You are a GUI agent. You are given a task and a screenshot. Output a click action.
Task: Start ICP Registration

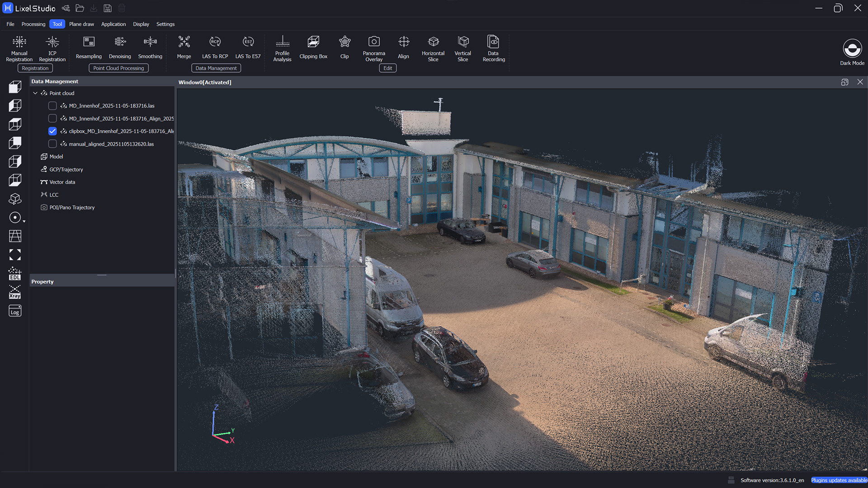tap(52, 47)
